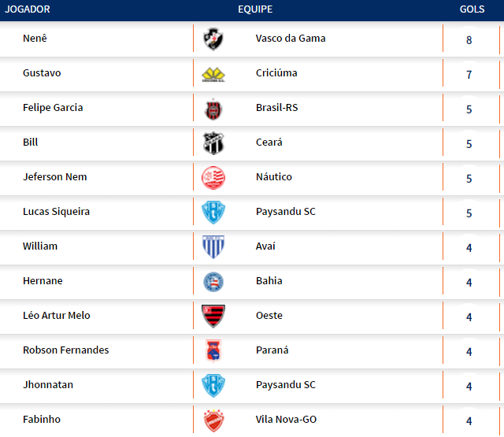Open the Bahia club crest
Viewport: 504px width, 437px height.
(x=213, y=282)
